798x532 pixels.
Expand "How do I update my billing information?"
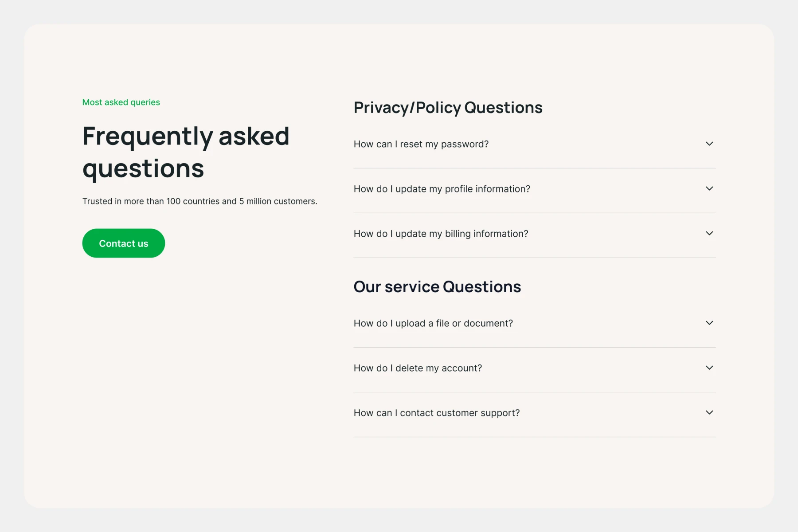pyautogui.click(x=441, y=234)
